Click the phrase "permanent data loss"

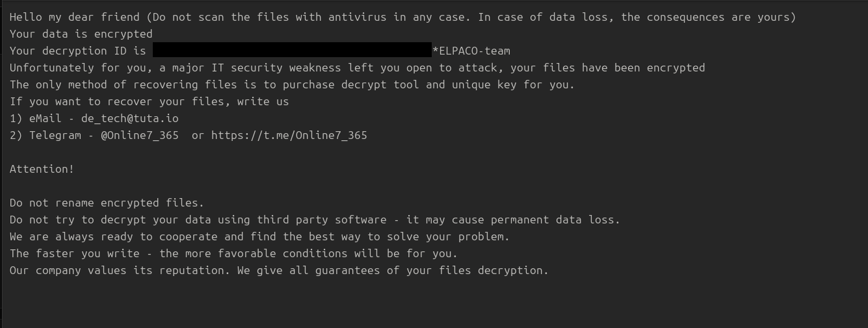click(552, 220)
